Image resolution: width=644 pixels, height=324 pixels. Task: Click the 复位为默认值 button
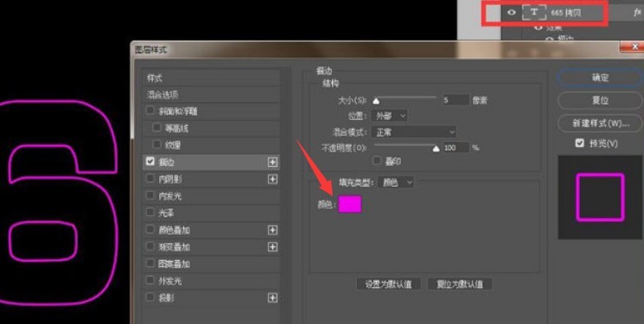460,283
